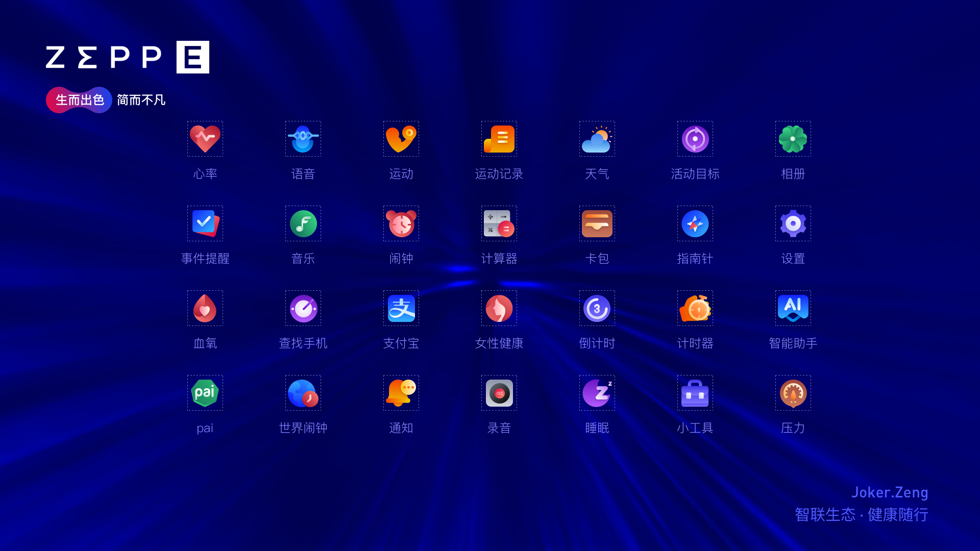Click the 倒计时 label text
The image size is (980, 551).
click(x=597, y=343)
